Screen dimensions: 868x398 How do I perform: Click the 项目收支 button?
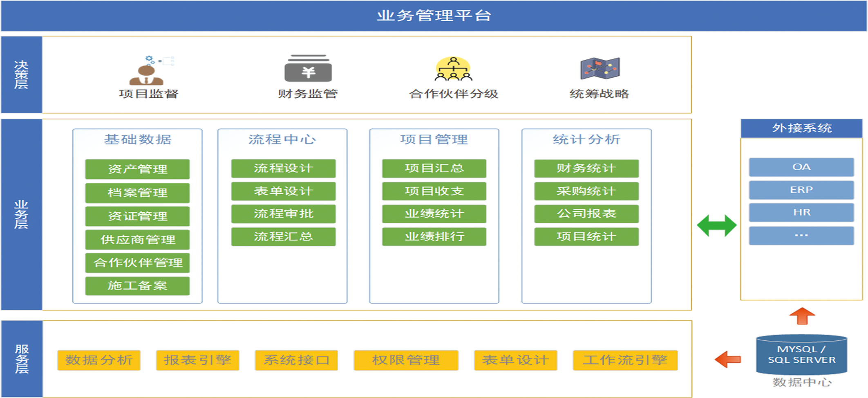(x=434, y=191)
